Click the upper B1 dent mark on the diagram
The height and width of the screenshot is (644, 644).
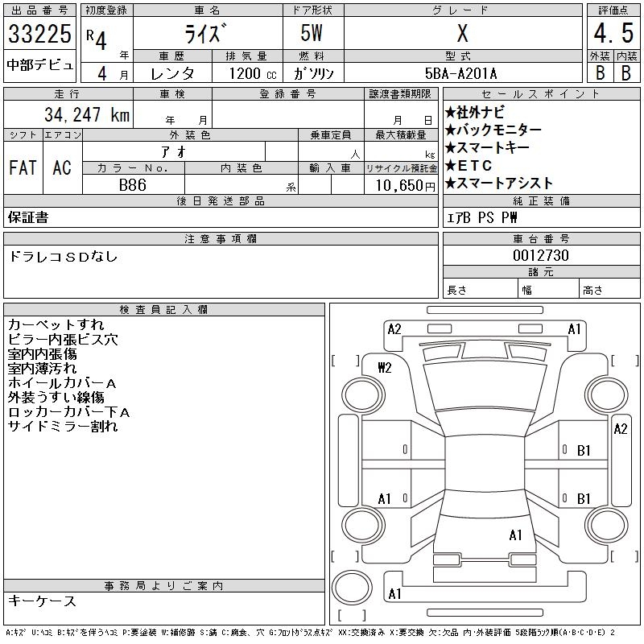coord(584,451)
